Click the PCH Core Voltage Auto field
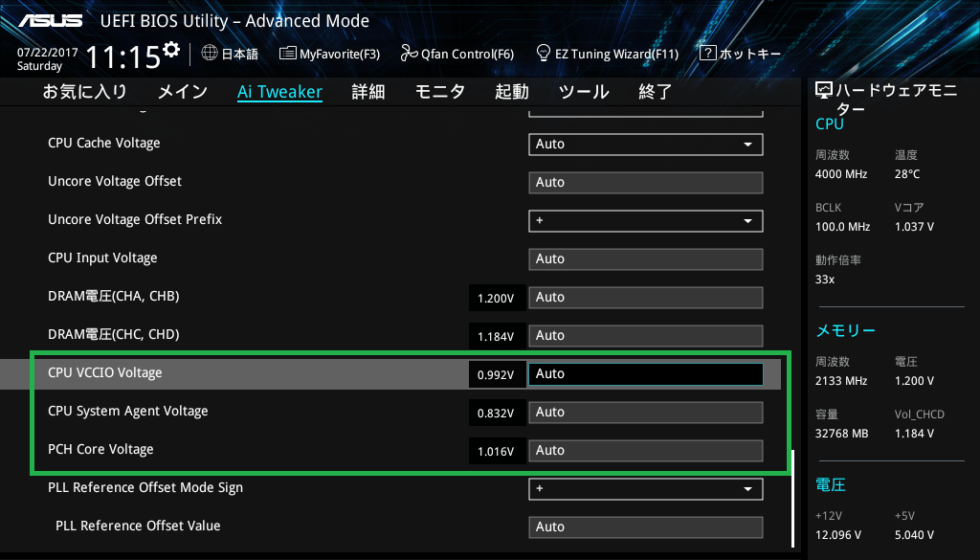The image size is (980, 560). (646, 451)
